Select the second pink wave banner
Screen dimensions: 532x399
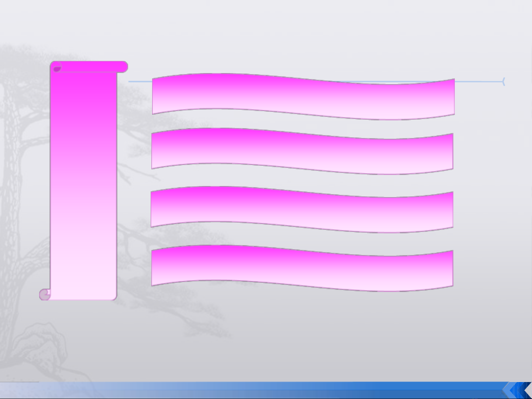[x=302, y=151]
